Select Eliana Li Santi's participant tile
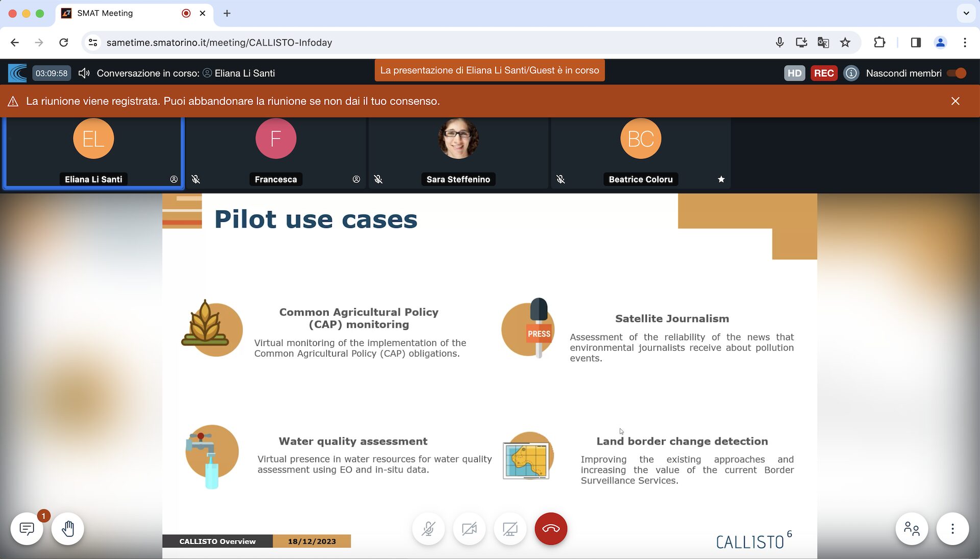The height and width of the screenshot is (559, 980). pyautogui.click(x=93, y=153)
